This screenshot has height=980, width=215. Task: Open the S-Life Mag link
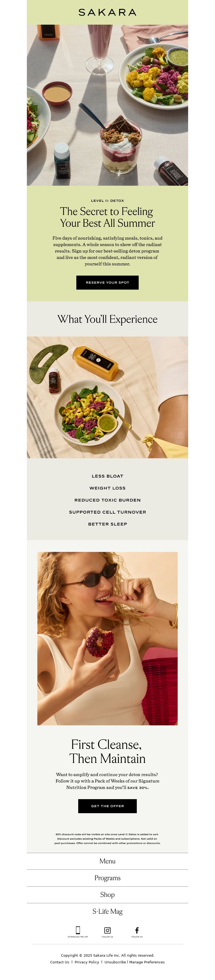coord(107,911)
